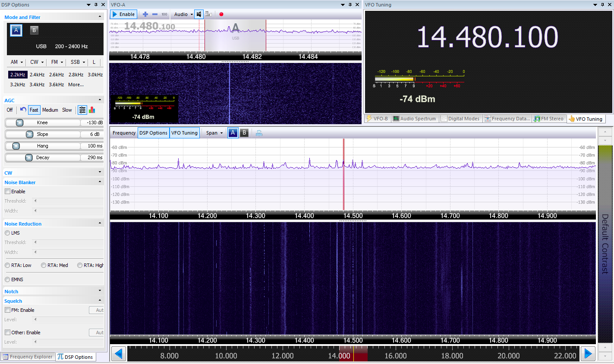This screenshot has height=364, width=614.
Task: Open the SSB mode dropdown
Action: (77, 62)
